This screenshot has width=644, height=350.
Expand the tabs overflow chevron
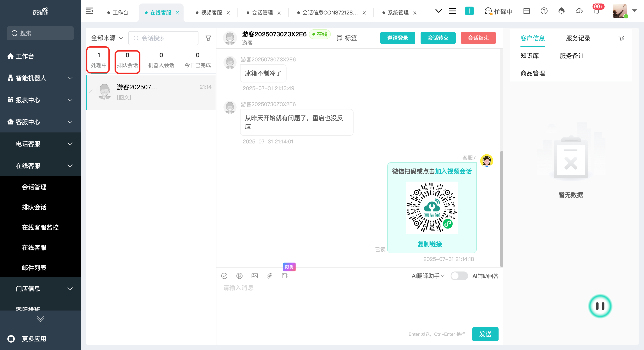pyautogui.click(x=439, y=11)
